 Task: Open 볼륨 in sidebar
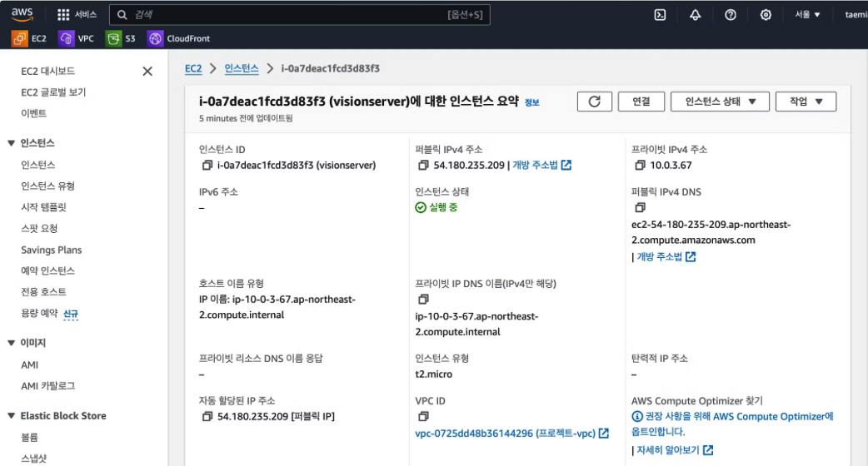coord(29,437)
